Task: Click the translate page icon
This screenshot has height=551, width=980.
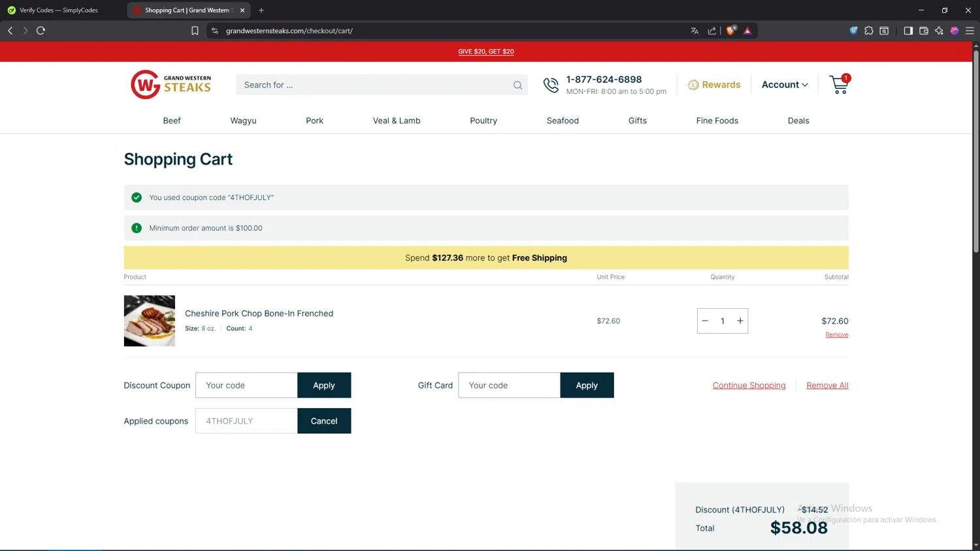Action: (x=694, y=31)
